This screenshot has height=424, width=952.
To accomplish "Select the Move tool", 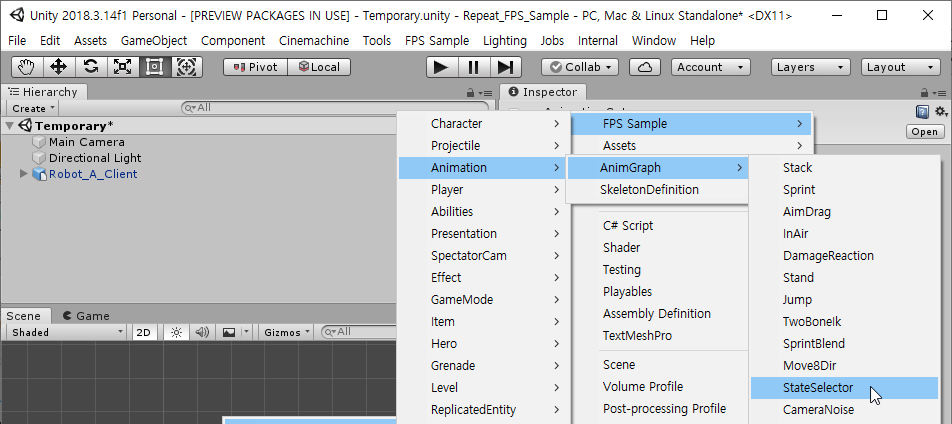I will 58,67.
